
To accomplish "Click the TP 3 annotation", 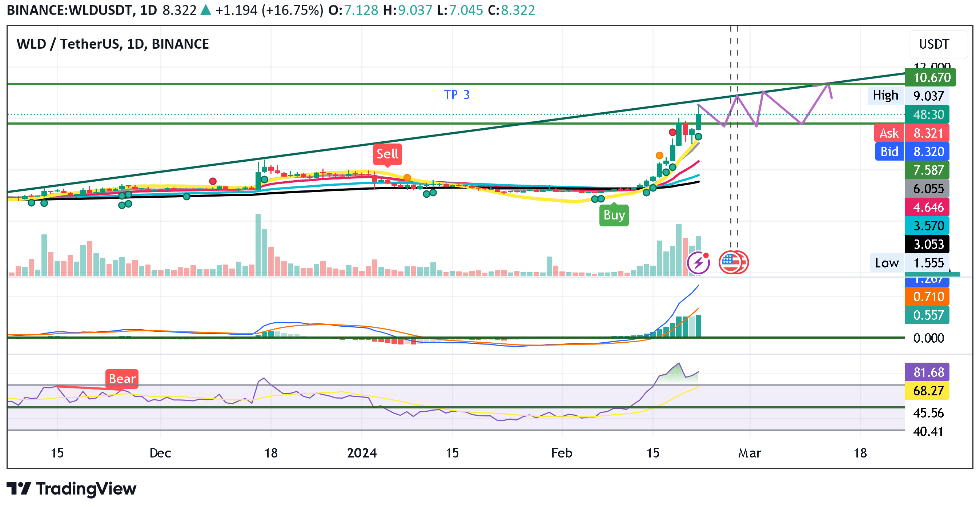I will click(457, 96).
